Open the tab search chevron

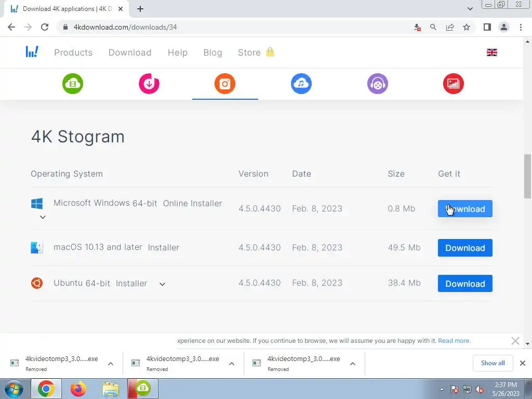470,9
